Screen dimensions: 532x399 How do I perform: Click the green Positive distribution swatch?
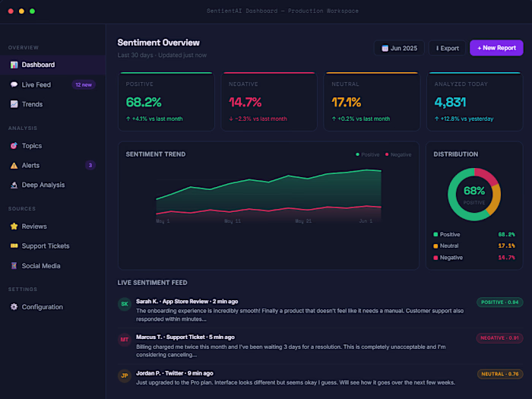[x=435, y=234]
